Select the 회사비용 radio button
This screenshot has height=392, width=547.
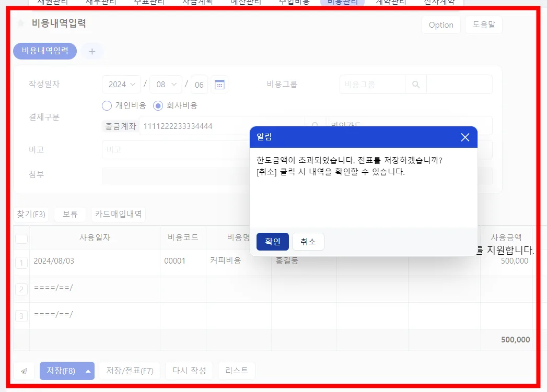(158, 105)
